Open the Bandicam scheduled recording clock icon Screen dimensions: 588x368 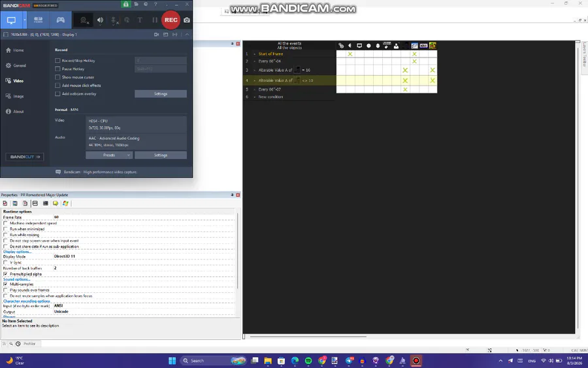[x=146, y=4]
